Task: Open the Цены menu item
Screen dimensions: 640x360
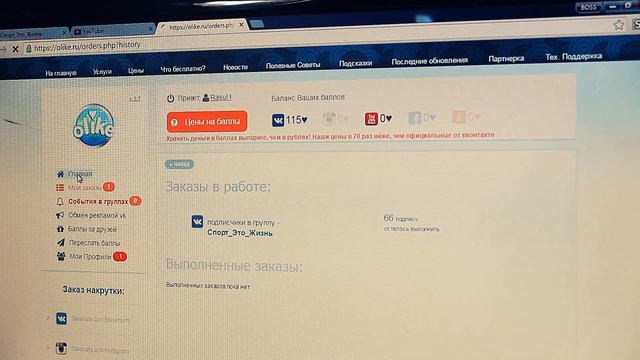Action: [x=136, y=71]
